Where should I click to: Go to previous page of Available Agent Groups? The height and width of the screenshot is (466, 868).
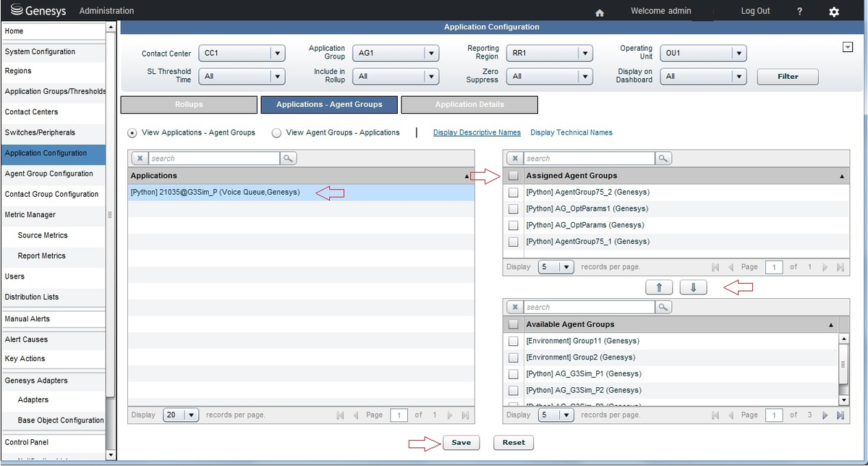pos(731,415)
